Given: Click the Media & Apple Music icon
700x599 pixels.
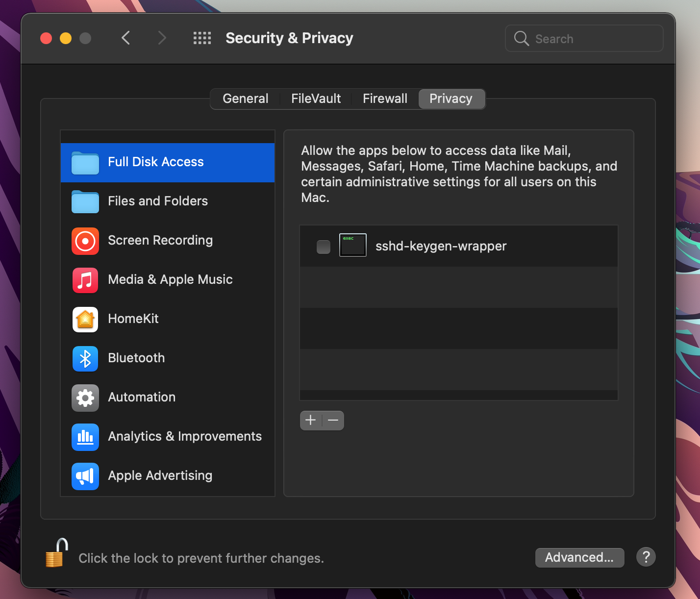Looking at the screenshot, I should pos(85,280).
